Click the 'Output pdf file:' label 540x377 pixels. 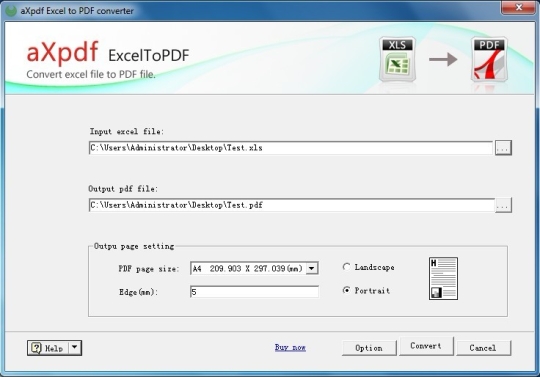123,189
